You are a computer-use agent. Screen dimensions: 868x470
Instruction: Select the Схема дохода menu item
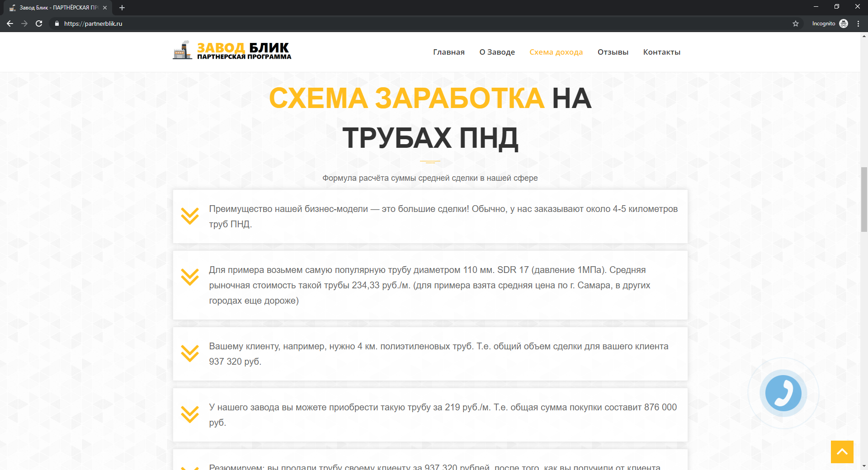click(556, 52)
